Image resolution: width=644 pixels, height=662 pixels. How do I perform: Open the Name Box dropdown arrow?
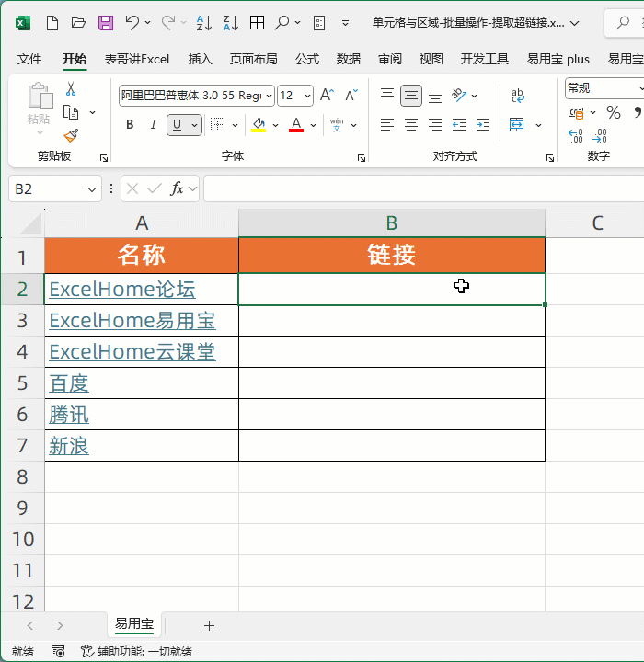coord(91,188)
